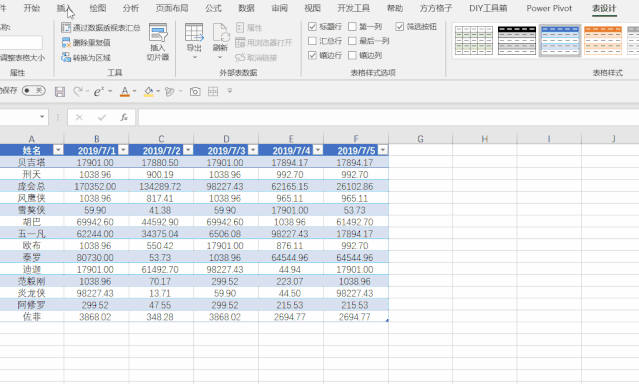Expand the font color dropdown arrow
The height and width of the screenshot is (384, 639).
point(134,91)
